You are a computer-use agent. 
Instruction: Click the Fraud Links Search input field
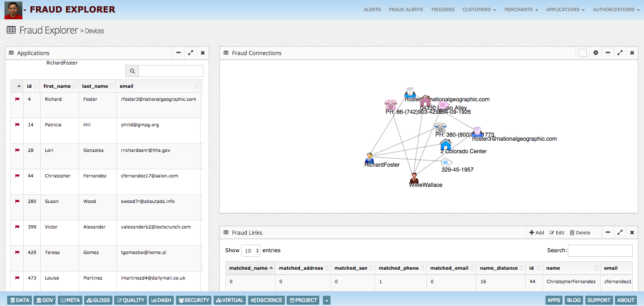pos(600,250)
